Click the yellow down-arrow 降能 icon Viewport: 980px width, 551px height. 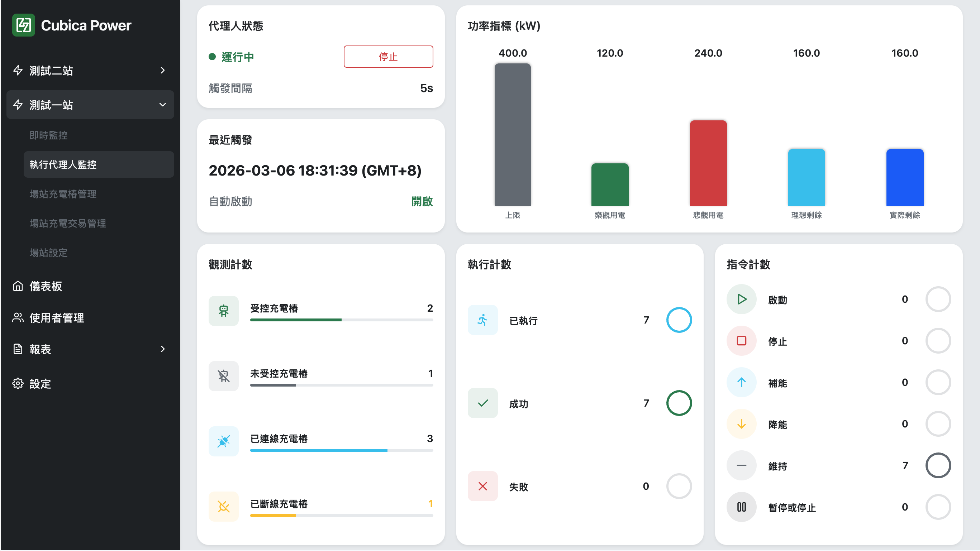tap(741, 423)
